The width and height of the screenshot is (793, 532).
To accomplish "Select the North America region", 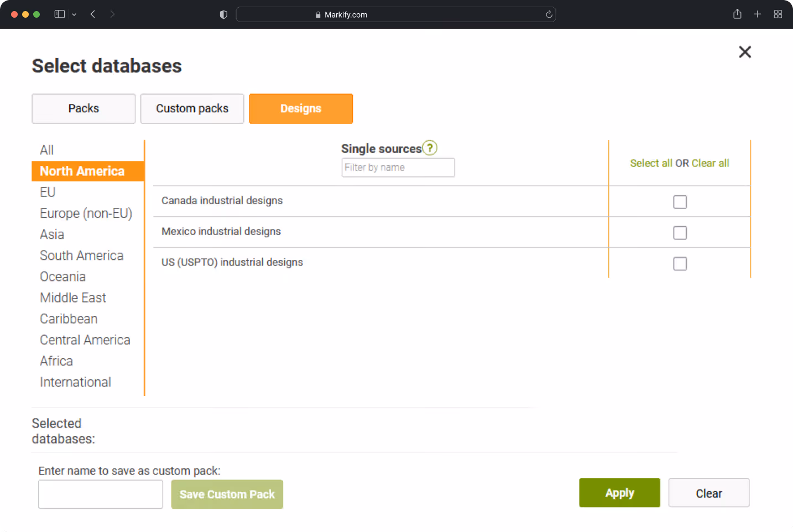I will click(88, 171).
